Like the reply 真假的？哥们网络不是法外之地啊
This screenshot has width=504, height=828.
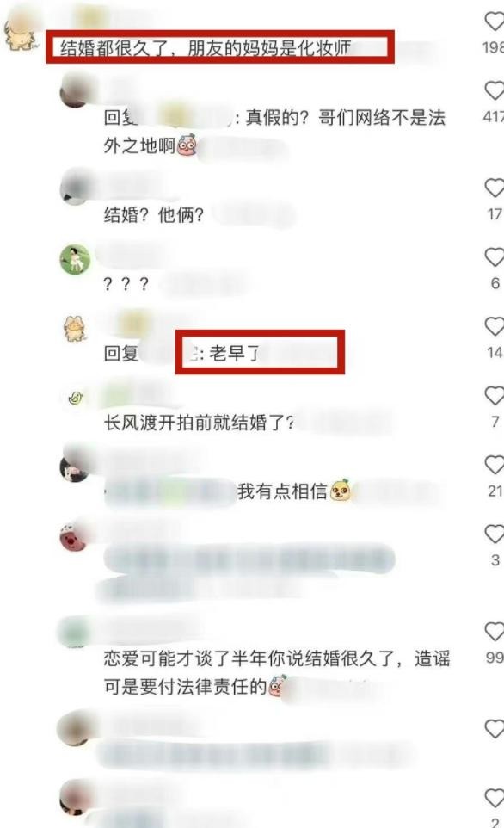[495, 91]
